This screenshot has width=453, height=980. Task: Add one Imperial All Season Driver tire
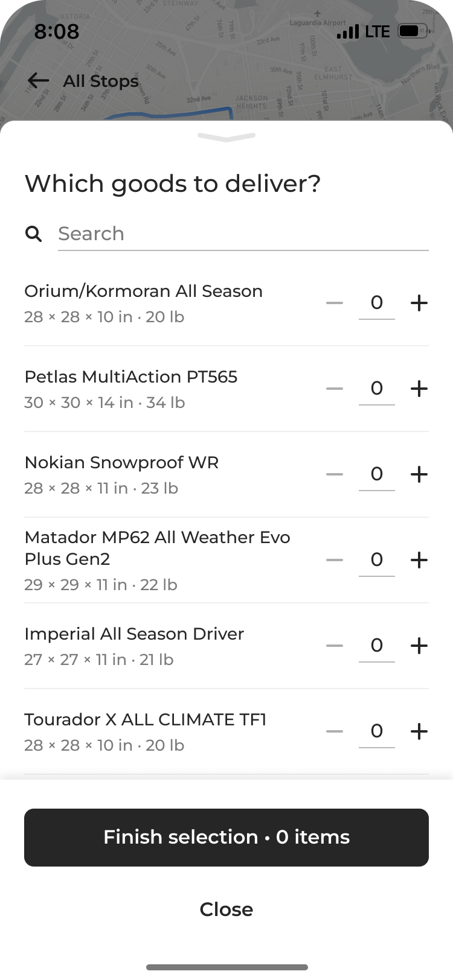coord(419,646)
